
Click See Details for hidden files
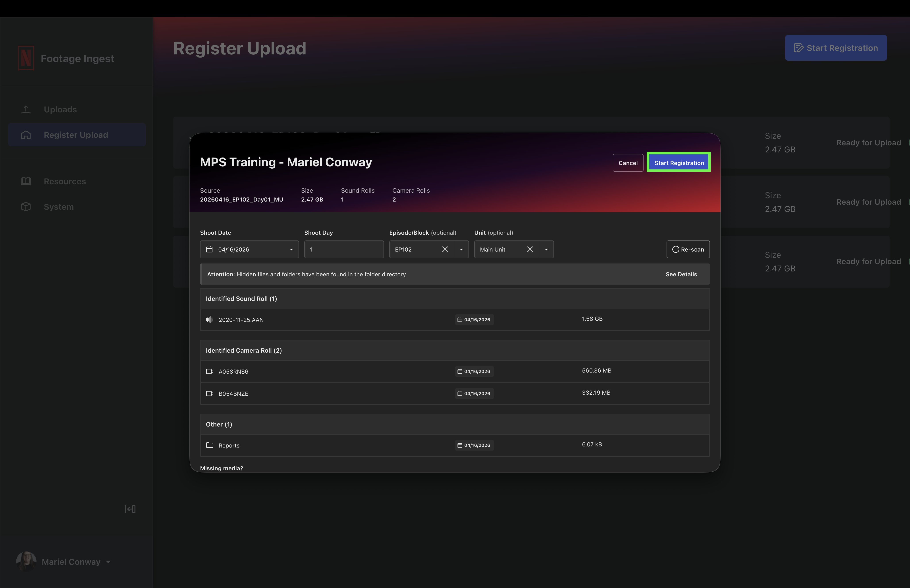pyautogui.click(x=681, y=274)
